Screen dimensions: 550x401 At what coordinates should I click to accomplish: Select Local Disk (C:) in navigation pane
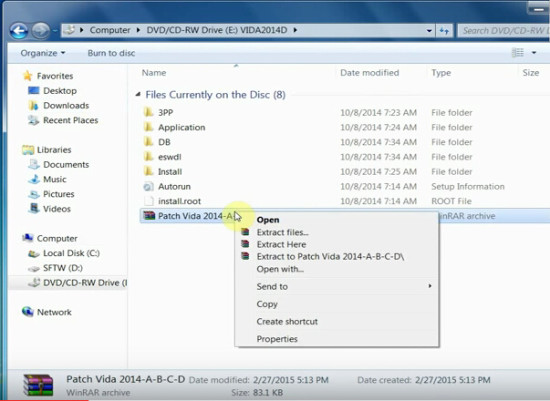[71, 253]
